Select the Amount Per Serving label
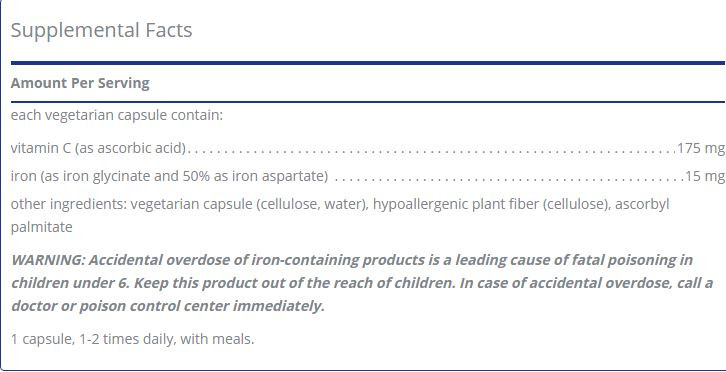 pyautogui.click(x=80, y=83)
